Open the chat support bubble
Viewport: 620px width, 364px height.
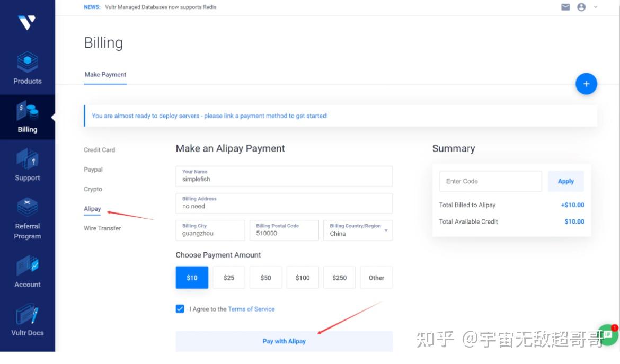tap(608, 335)
